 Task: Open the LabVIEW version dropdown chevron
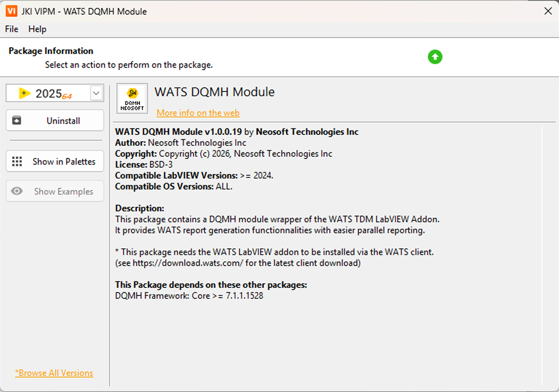pyautogui.click(x=96, y=93)
